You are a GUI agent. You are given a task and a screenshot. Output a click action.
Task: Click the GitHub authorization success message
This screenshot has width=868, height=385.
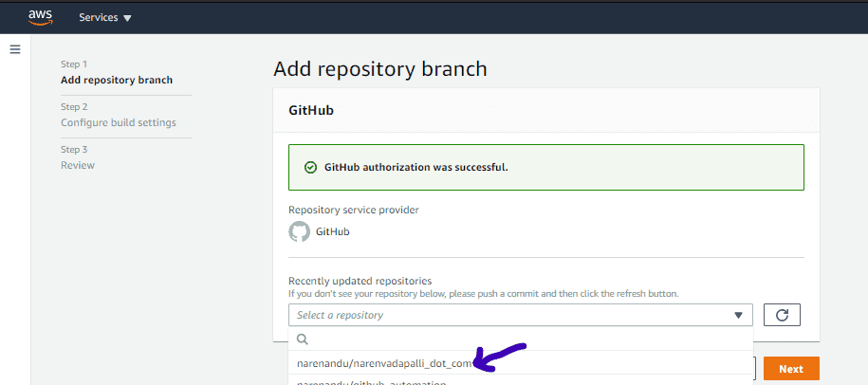tap(416, 167)
